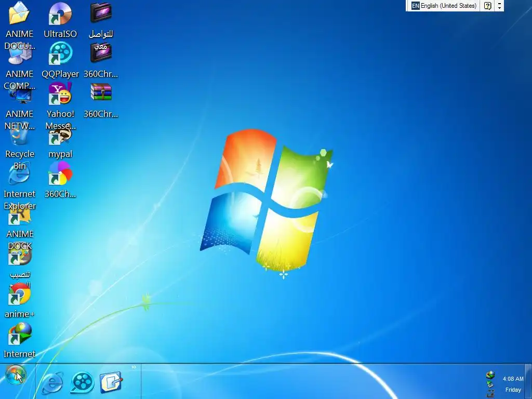Image resolution: width=532 pixels, height=399 pixels.
Task: Open the ANIME NETW... network icon
Action: (20, 95)
